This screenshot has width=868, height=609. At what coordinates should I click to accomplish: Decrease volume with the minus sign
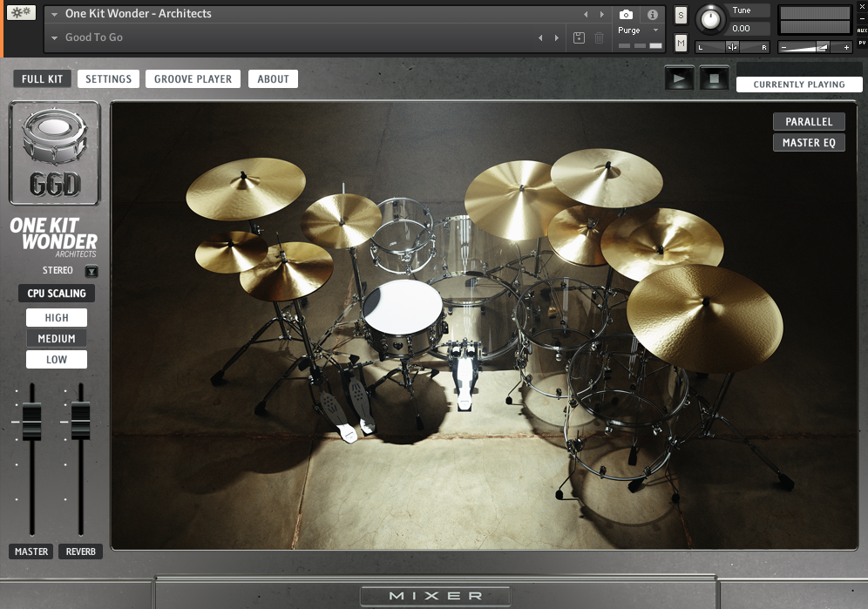point(783,48)
